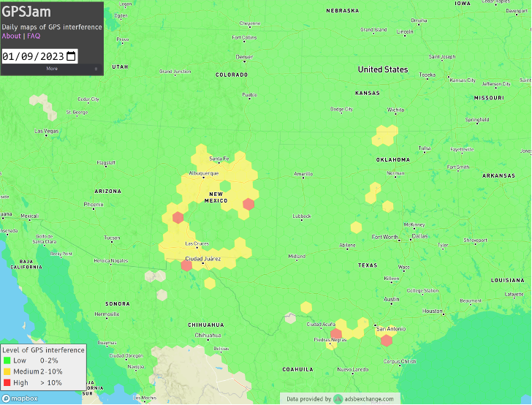Click red hexagon west of New Mexico label

click(x=178, y=217)
